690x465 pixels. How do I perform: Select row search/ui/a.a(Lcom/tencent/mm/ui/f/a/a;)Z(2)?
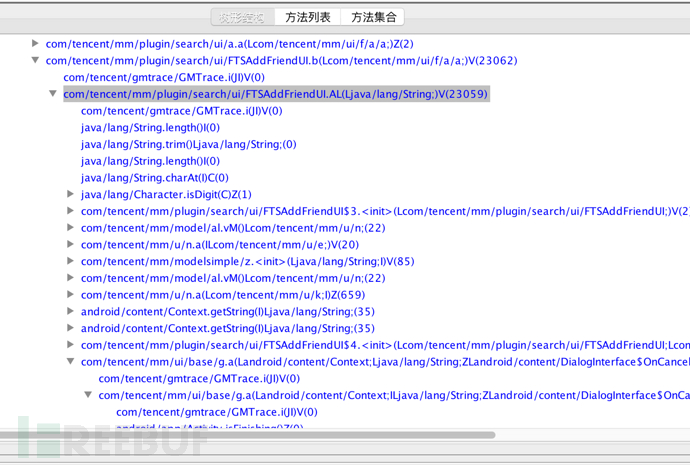pos(230,44)
